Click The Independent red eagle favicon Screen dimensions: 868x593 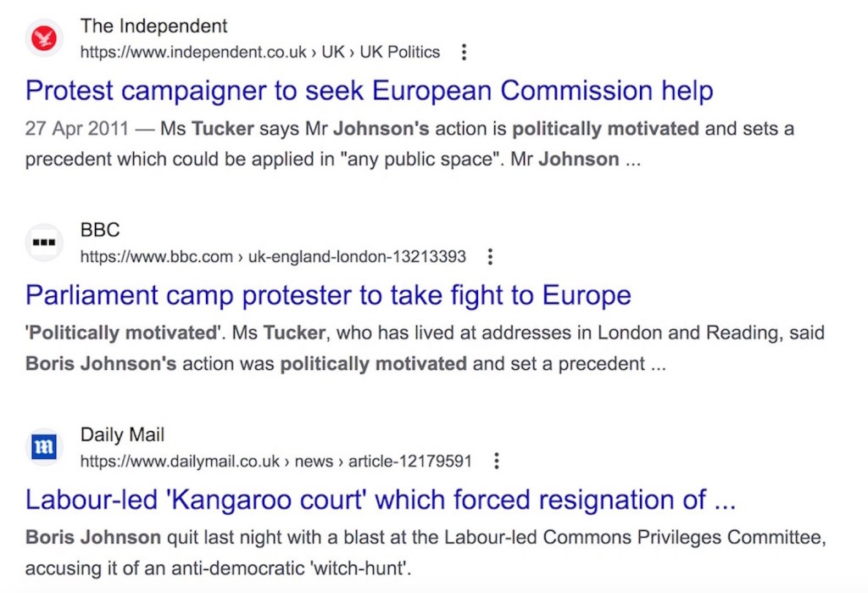pyautogui.click(x=44, y=39)
